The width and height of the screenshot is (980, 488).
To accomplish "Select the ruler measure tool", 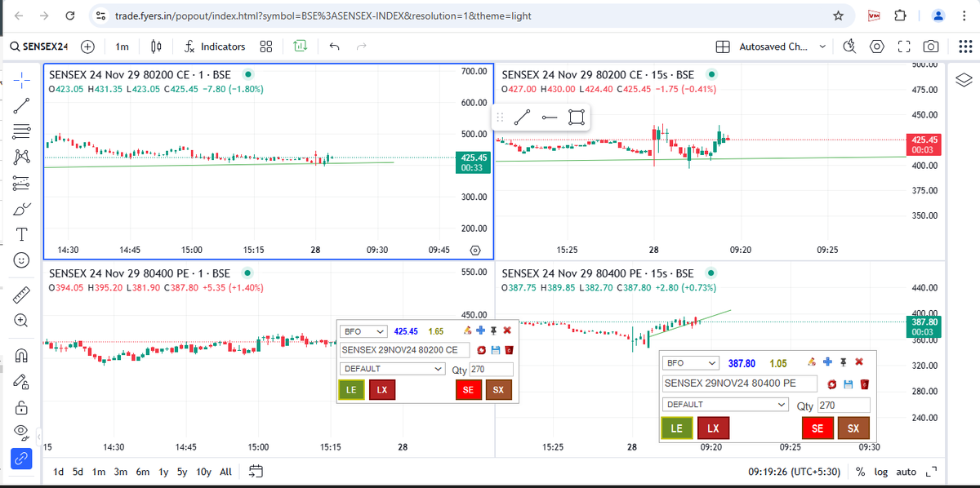I will (22, 294).
